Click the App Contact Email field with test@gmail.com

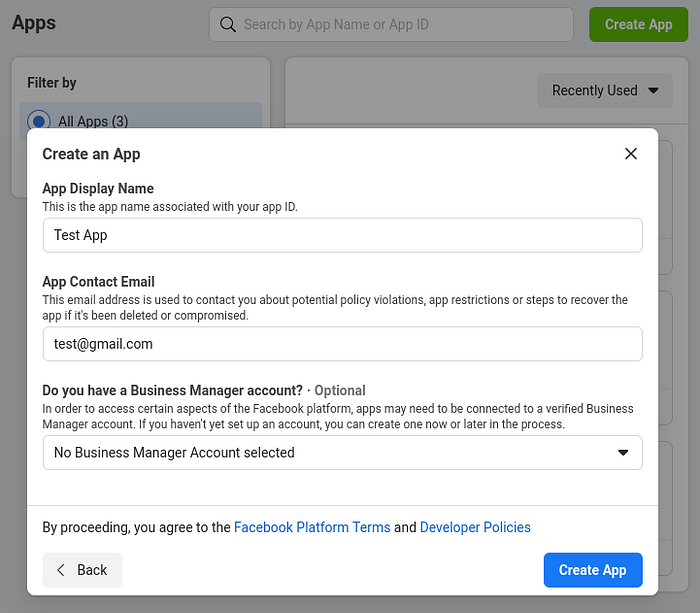[342, 344]
